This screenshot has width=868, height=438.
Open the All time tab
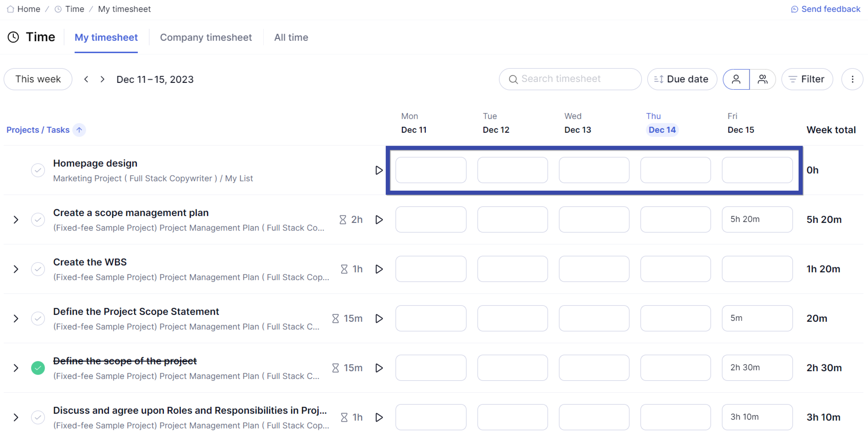point(291,37)
